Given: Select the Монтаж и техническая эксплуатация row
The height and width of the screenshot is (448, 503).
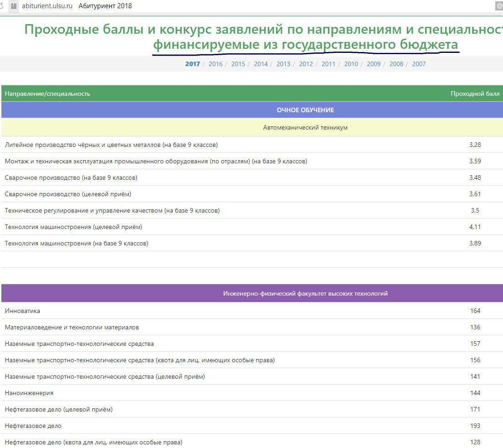Looking at the screenshot, I should 252,161.
